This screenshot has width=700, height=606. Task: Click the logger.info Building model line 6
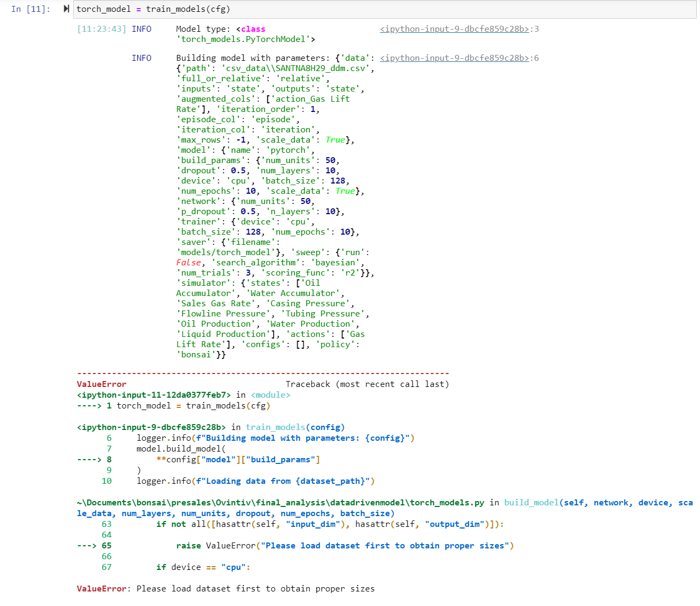(275, 438)
